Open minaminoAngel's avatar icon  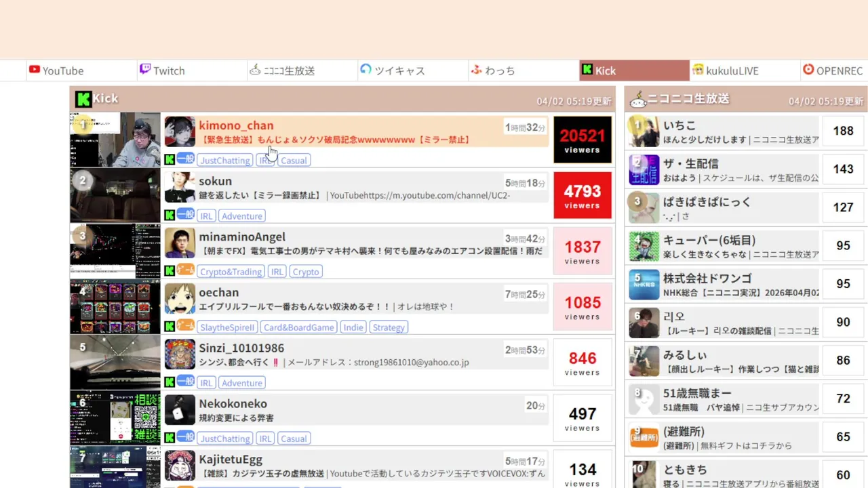tap(180, 242)
